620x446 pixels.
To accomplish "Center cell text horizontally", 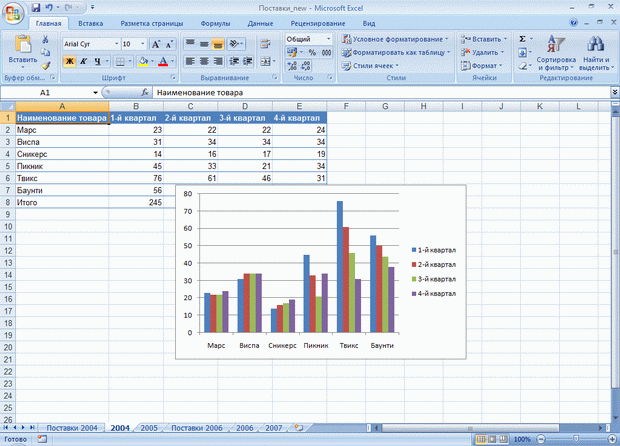I will [204, 61].
